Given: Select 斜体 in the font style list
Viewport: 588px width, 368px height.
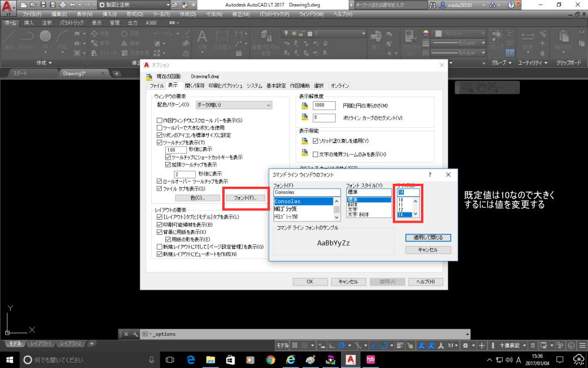Looking at the screenshot, I should tap(353, 205).
